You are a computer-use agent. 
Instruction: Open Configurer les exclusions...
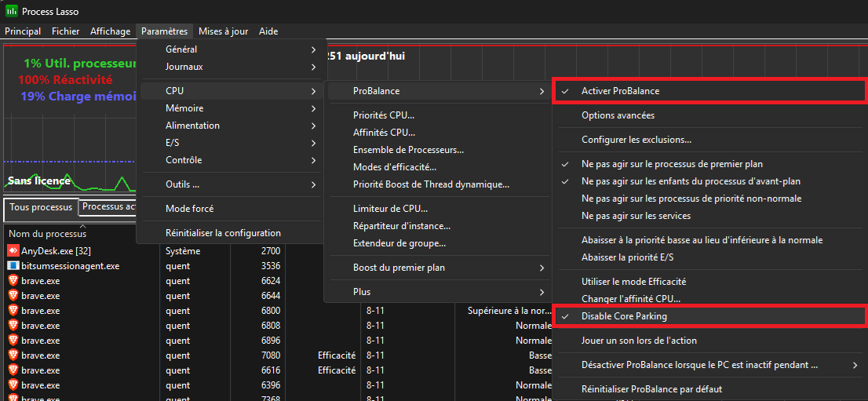tap(709, 140)
